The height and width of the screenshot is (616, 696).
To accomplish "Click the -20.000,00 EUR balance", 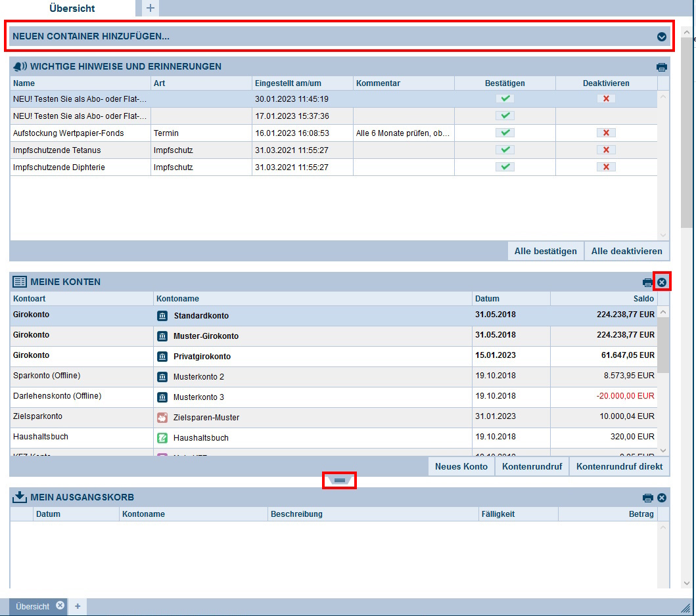I will (626, 396).
